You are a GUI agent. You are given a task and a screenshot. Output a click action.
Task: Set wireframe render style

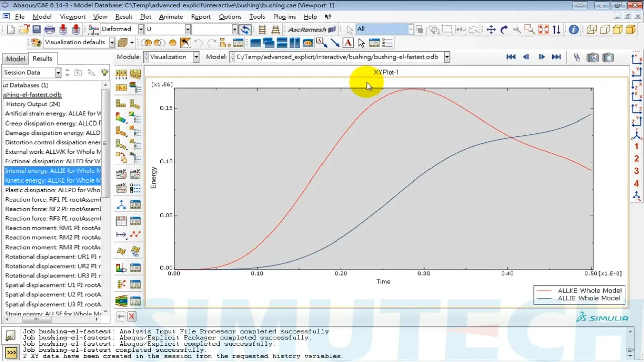[x=592, y=30]
